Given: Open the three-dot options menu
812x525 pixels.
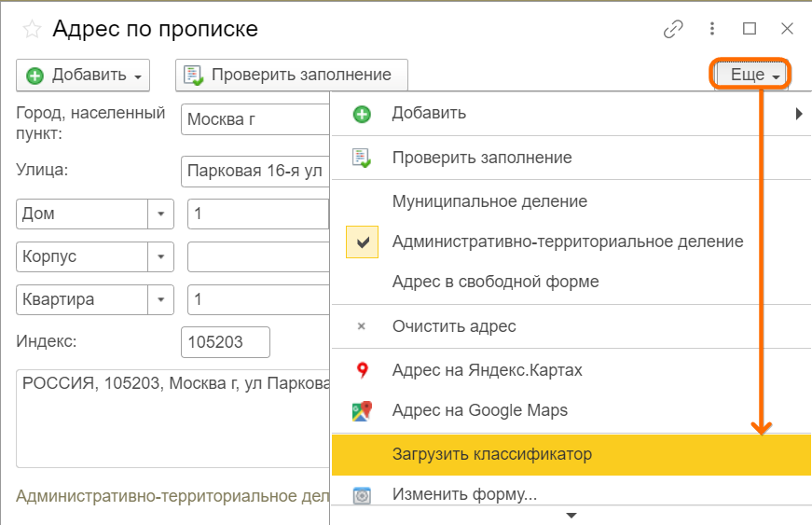Looking at the screenshot, I should 712,29.
